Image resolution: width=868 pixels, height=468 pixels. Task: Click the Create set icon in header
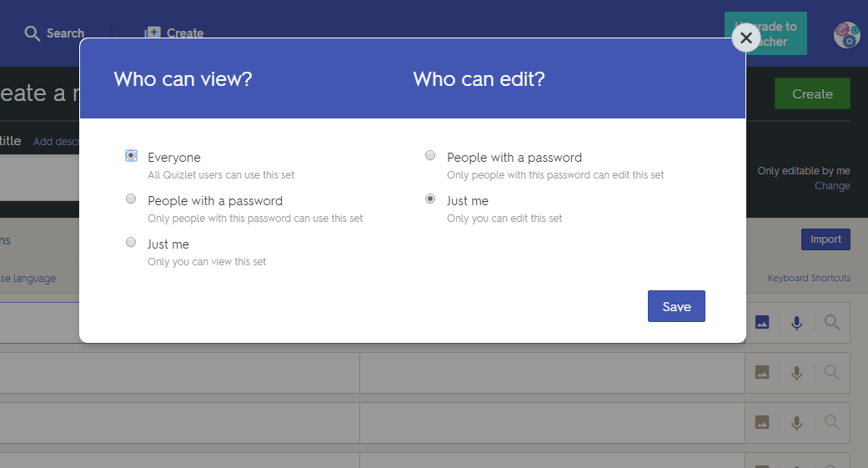tap(152, 33)
